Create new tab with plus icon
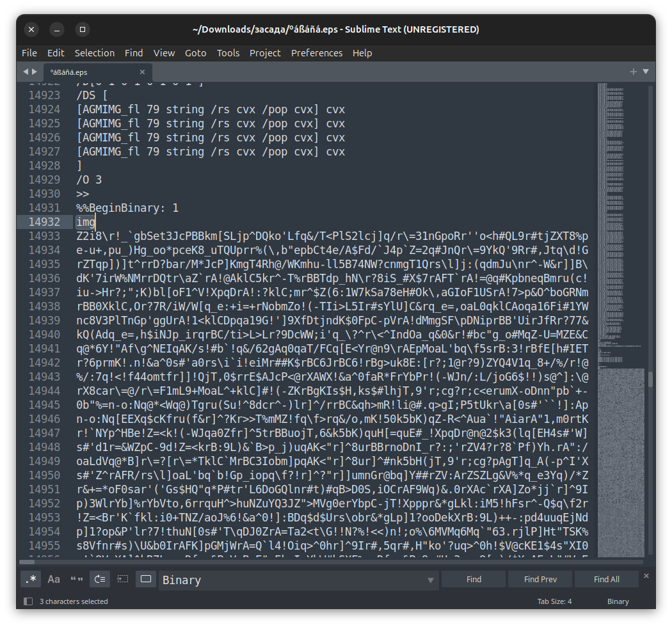Viewport: 672px width, 627px height. (634, 72)
